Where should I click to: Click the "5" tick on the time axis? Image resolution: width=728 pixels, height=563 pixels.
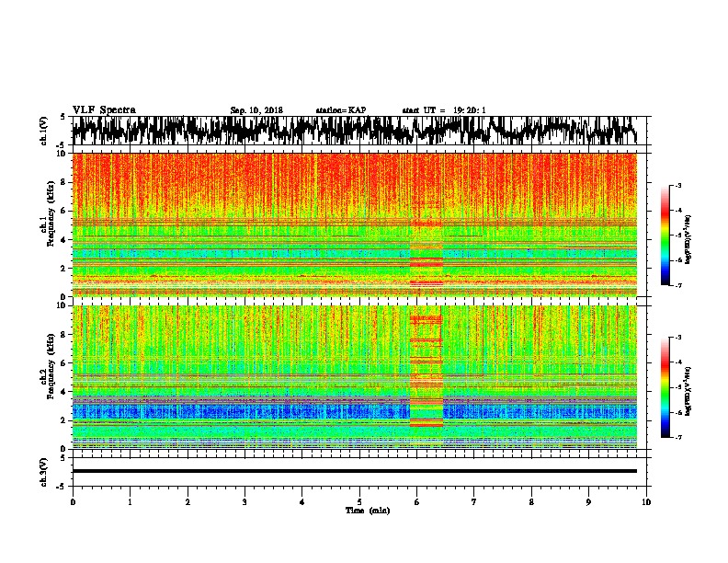359,501
